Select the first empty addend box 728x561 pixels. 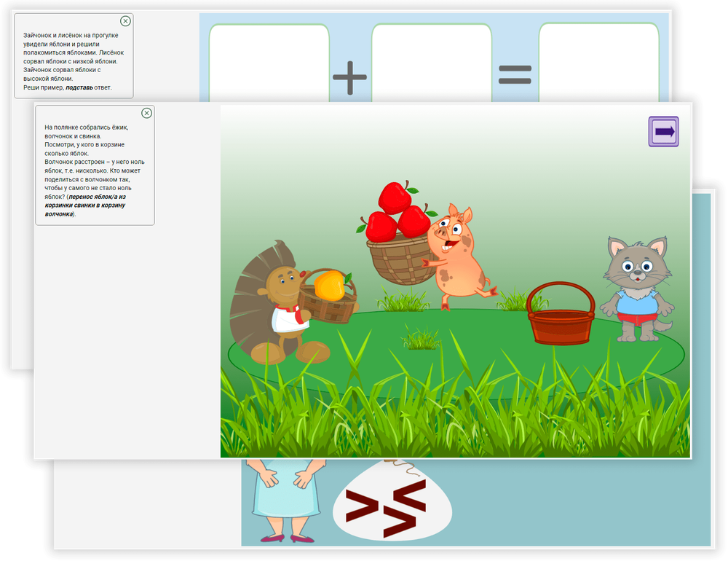(269, 62)
